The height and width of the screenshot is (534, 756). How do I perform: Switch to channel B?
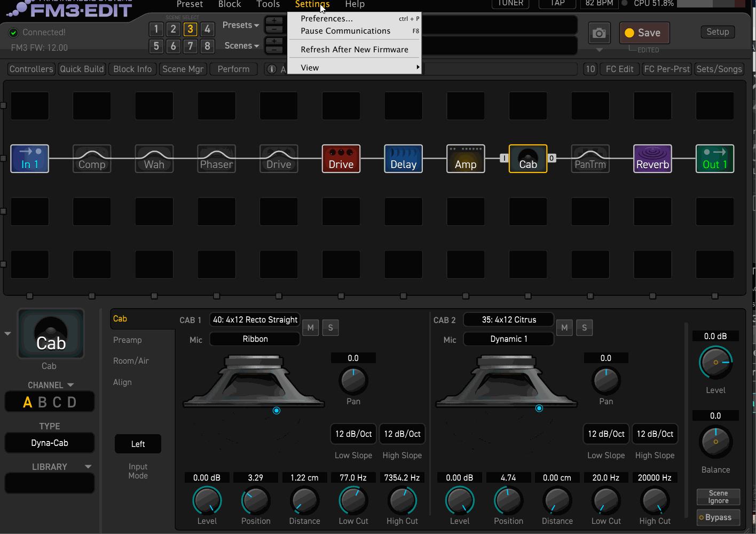(42, 402)
